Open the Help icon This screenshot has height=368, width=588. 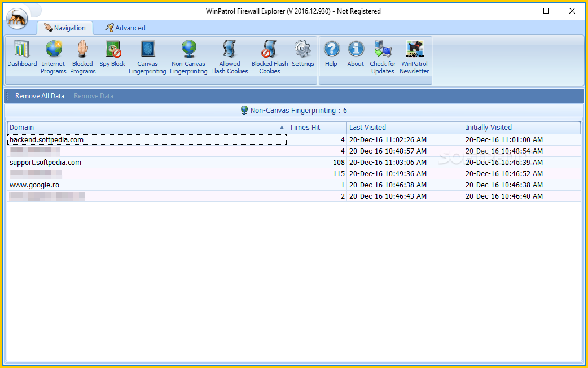[x=331, y=54]
